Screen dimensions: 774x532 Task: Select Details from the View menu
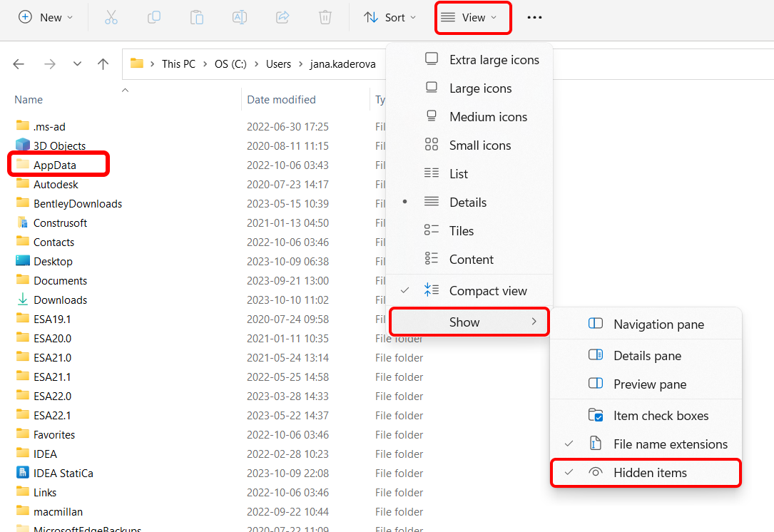click(x=469, y=202)
